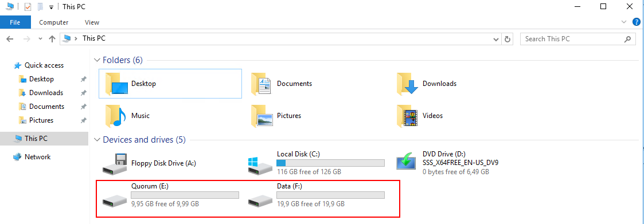Click the Folders (6) group header text
Screen dimensions: 644x224
[x=122, y=60]
